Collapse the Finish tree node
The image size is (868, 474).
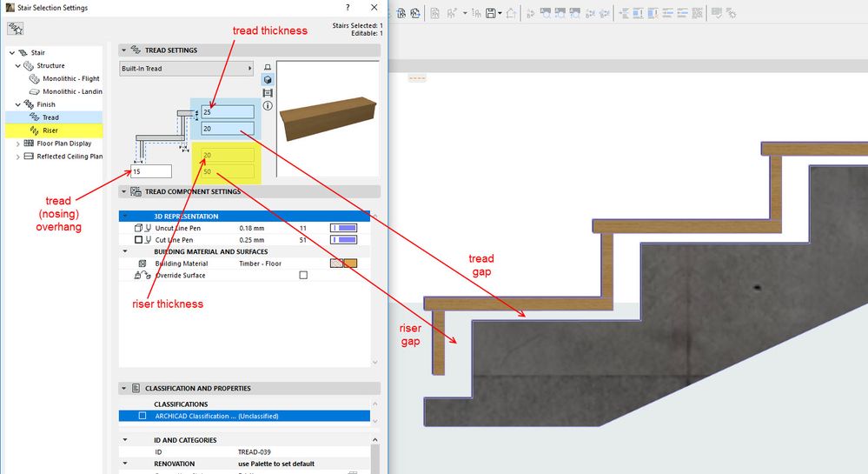17,104
